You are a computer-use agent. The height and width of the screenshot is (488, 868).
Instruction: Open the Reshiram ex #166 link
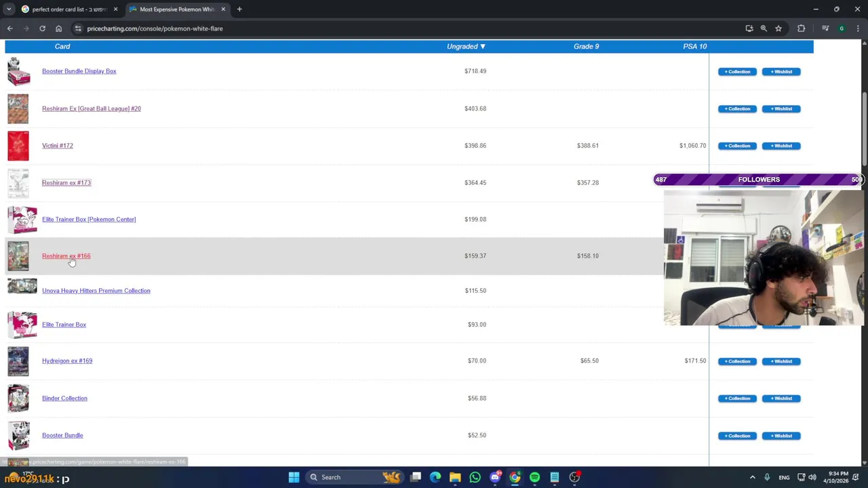(x=66, y=256)
